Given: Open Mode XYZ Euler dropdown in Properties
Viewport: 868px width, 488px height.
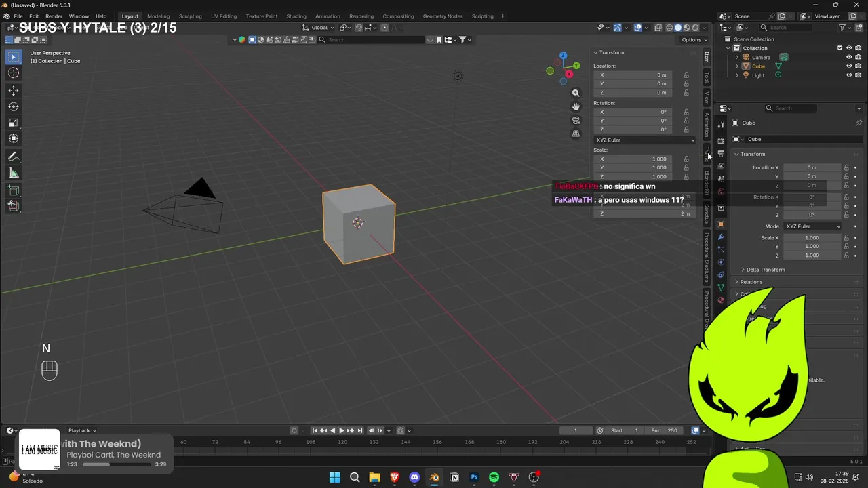Looking at the screenshot, I should coord(812,226).
